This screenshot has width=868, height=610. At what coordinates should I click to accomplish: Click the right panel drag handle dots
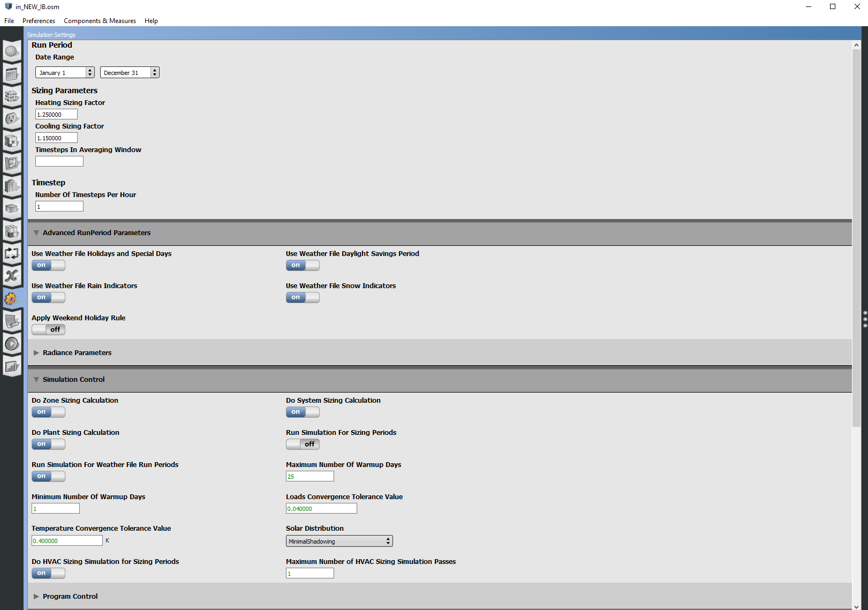tap(865, 319)
